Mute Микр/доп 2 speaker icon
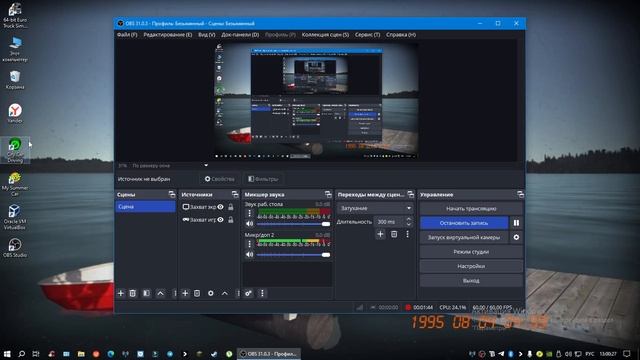This screenshot has height=360, width=640. click(249, 255)
